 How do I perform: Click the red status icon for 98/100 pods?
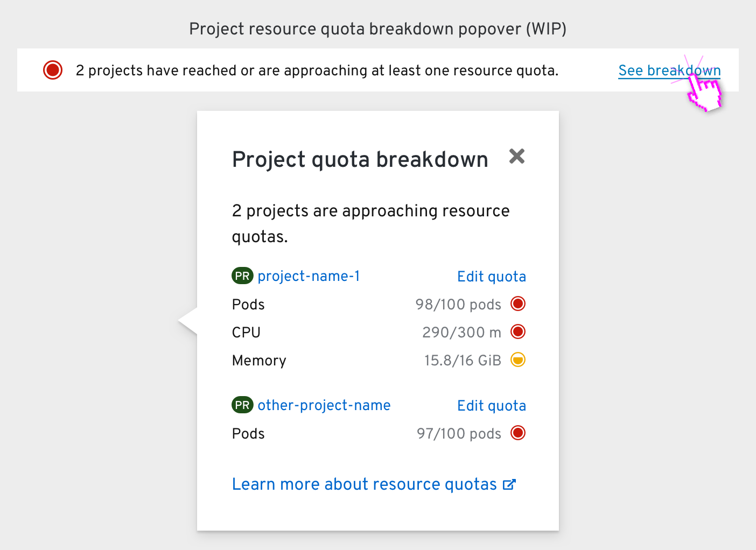pos(518,304)
